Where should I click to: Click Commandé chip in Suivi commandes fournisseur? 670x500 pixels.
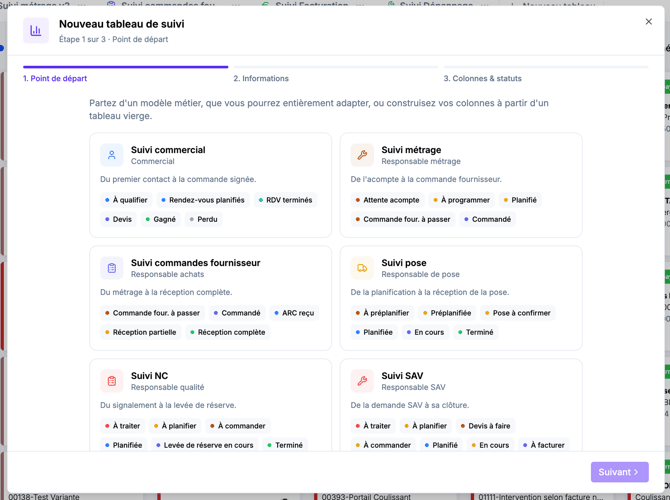click(237, 313)
